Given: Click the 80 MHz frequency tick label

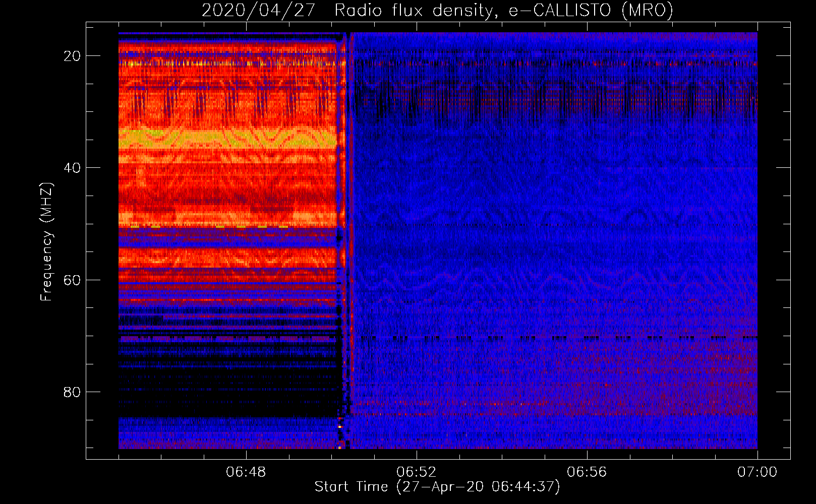Looking at the screenshot, I should click(x=72, y=392).
